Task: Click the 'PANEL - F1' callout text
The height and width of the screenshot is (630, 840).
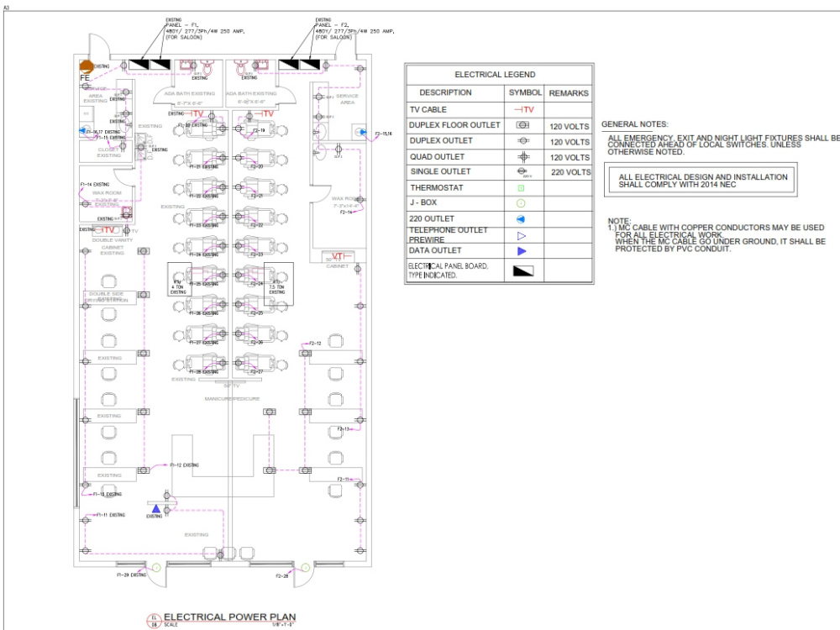Action: (x=181, y=25)
